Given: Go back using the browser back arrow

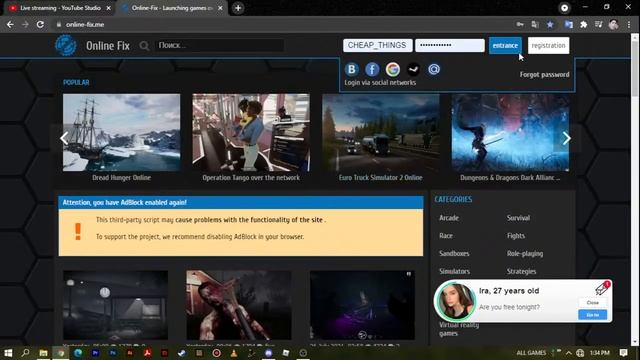Looking at the screenshot, I should [x=10, y=24].
